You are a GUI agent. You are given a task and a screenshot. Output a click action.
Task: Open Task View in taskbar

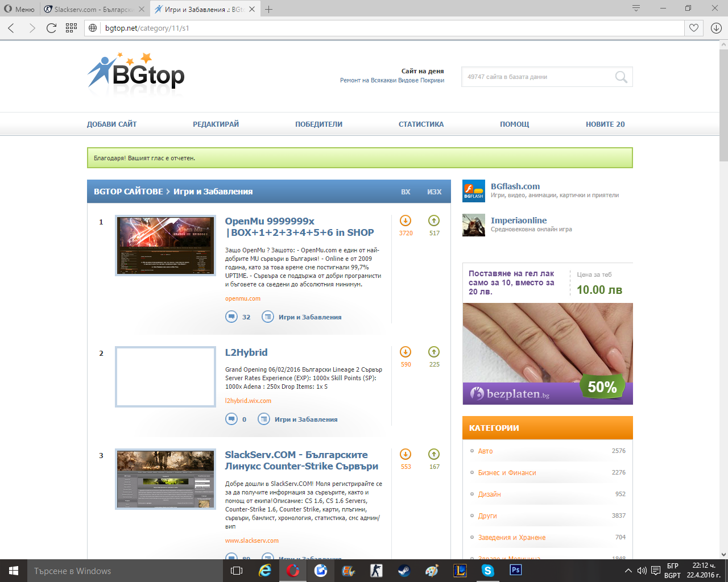pos(237,571)
